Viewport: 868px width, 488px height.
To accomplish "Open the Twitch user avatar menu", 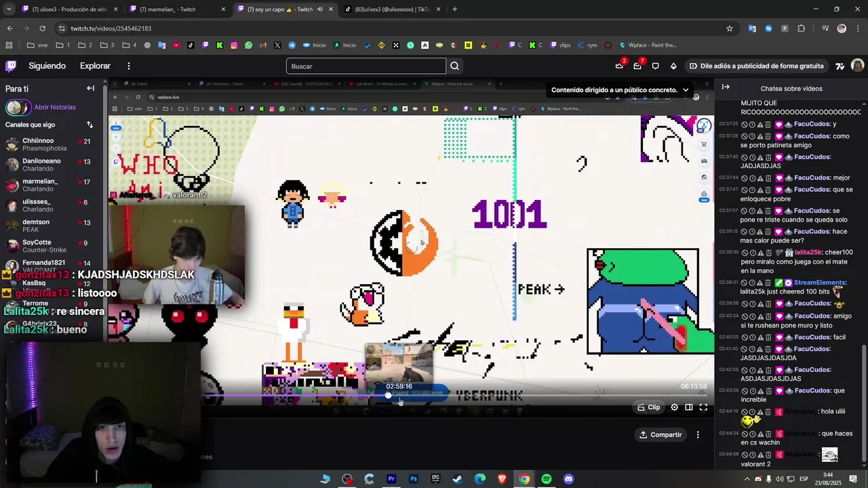I will [857, 66].
